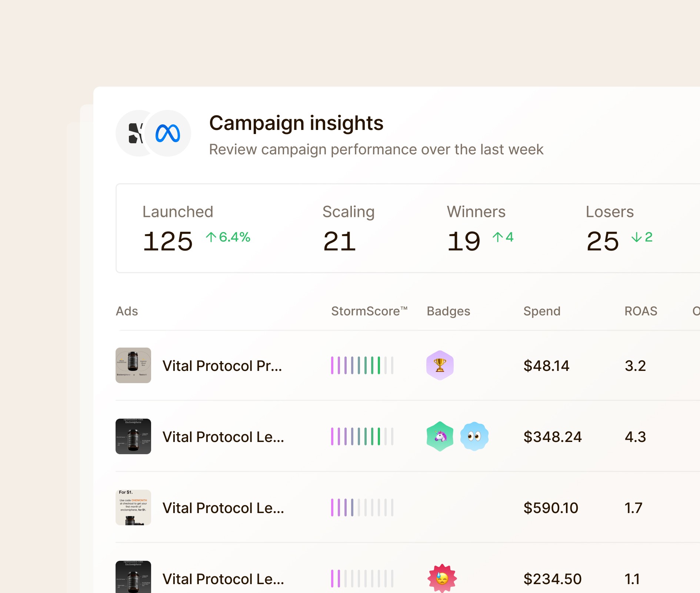The width and height of the screenshot is (700, 593).
Task: Click the black-and-white brand logo icon
Action: click(136, 133)
